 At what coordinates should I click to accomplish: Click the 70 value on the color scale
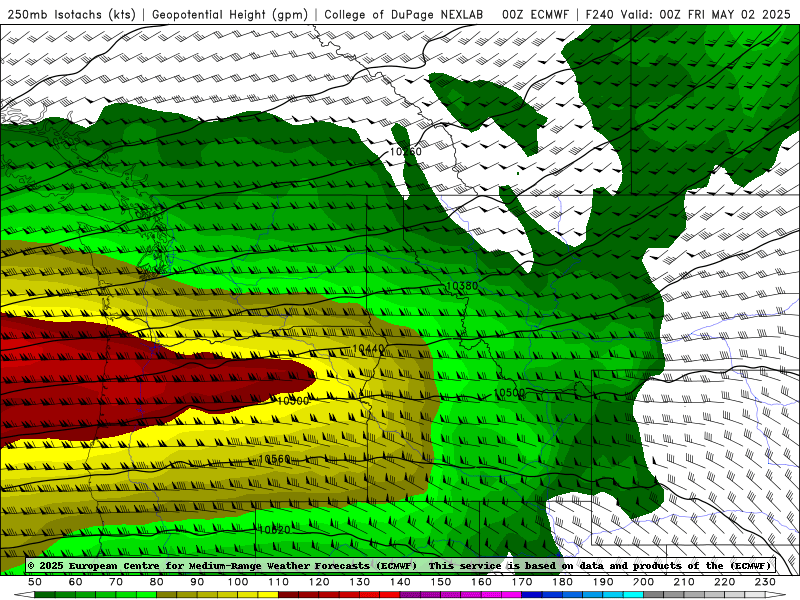click(116, 582)
